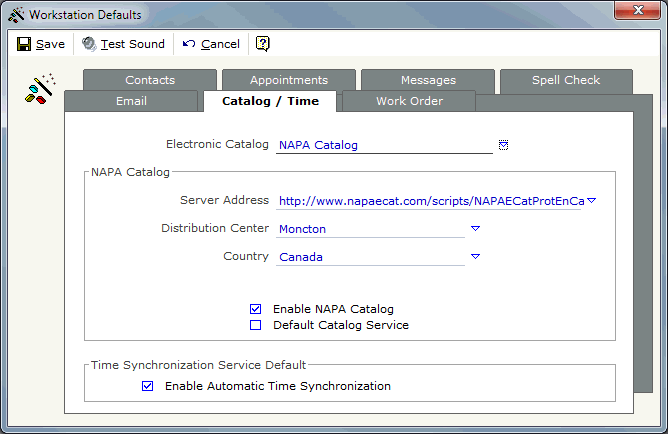Open the Electronic Catalog lookup icon
Screen dimensions: 668x434
503,145
